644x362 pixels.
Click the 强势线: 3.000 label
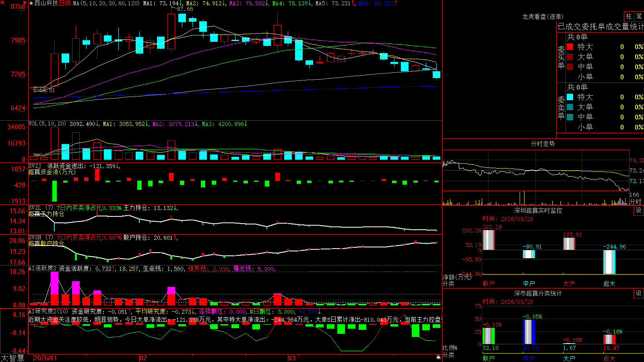click(x=208, y=269)
